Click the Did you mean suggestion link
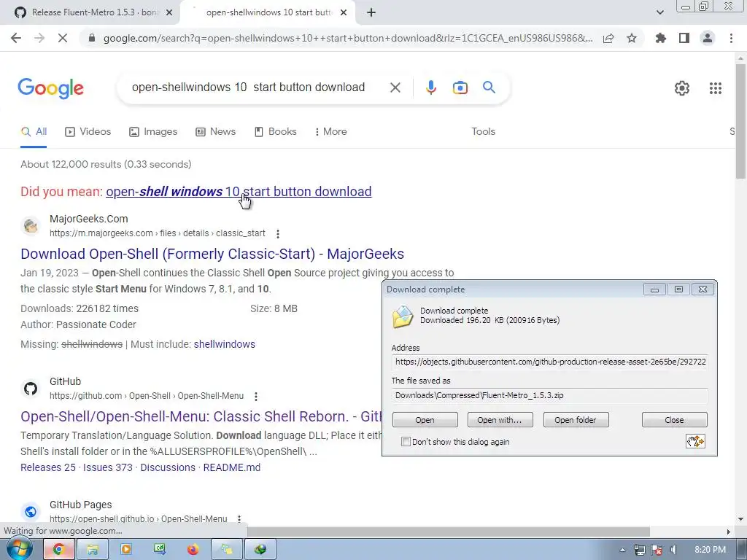Screen dimensions: 747x560 [239, 192]
